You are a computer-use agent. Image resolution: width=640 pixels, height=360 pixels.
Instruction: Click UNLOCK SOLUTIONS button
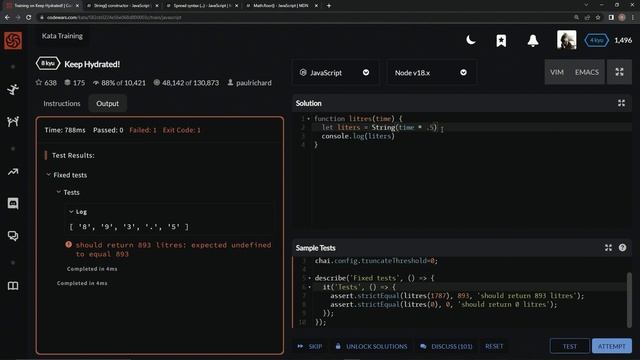click(371, 347)
